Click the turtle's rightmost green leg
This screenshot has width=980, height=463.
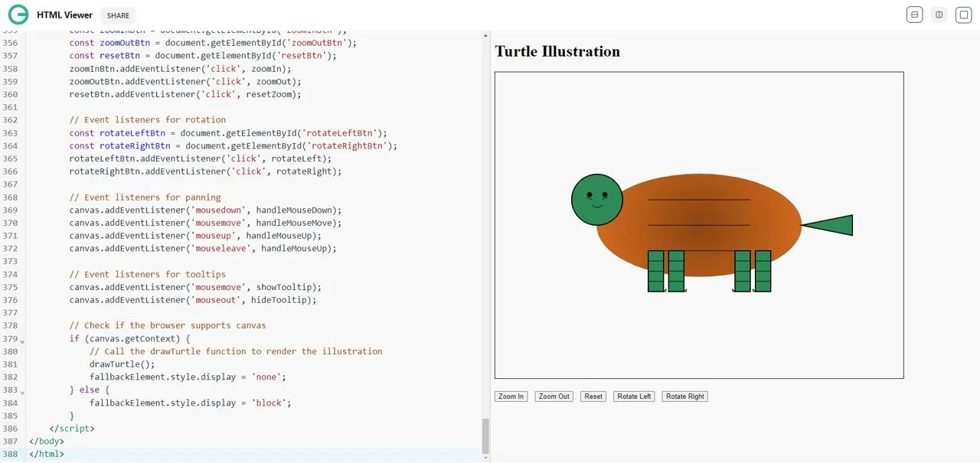point(763,271)
